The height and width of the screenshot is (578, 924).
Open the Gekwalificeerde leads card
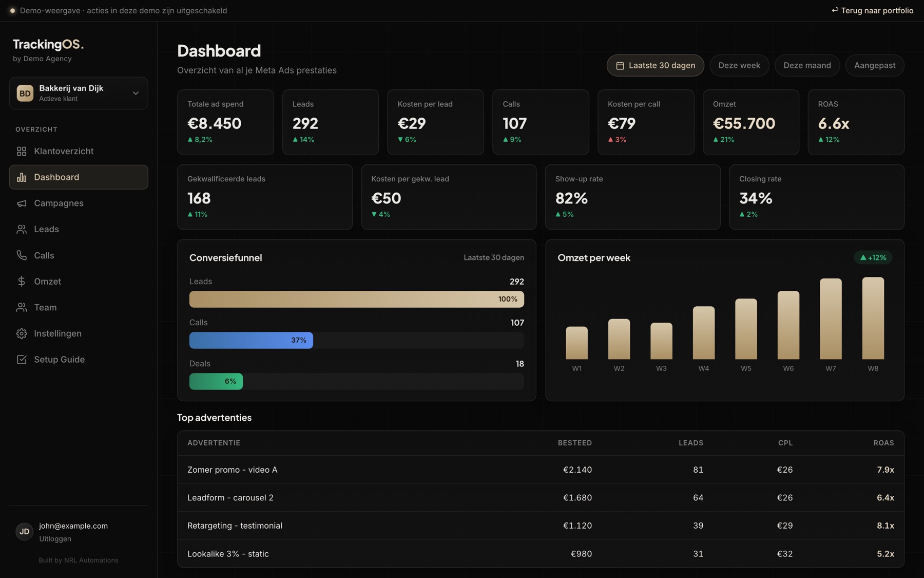pos(265,197)
